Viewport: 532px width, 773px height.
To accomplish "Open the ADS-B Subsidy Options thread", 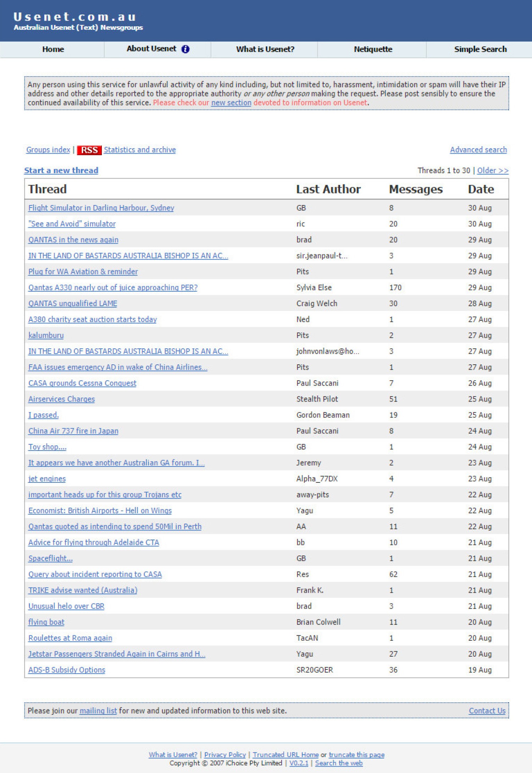I will click(x=67, y=670).
